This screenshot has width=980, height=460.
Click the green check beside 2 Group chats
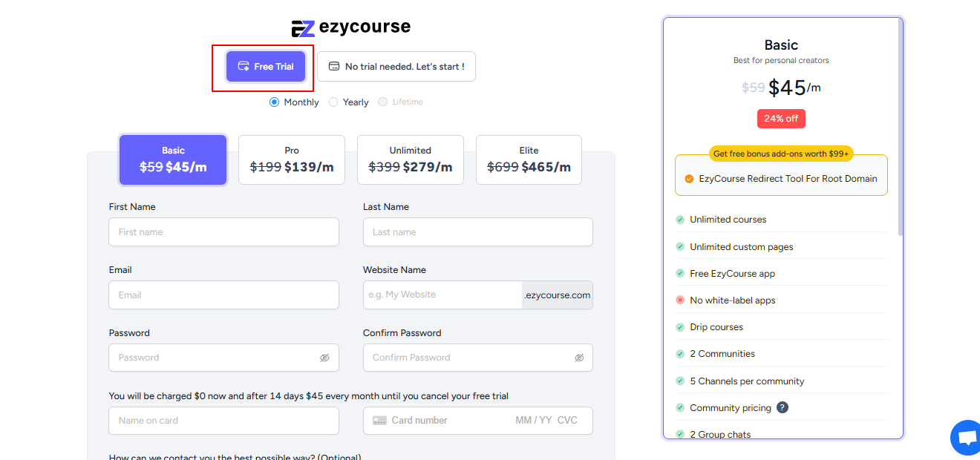(680, 435)
